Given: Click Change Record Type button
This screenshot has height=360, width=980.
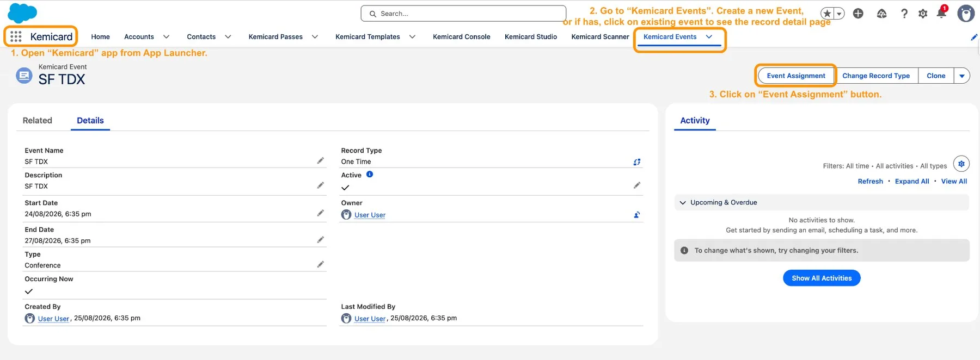Looking at the screenshot, I should pos(876,76).
